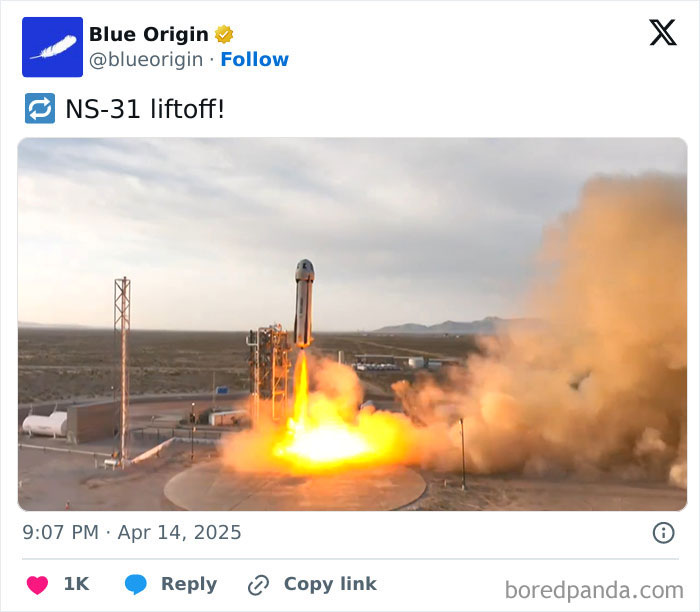The height and width of the screenshot is (612, 700).
Task: Click the NS-31 liftoff! tweet text
Action: coord(145,109)
